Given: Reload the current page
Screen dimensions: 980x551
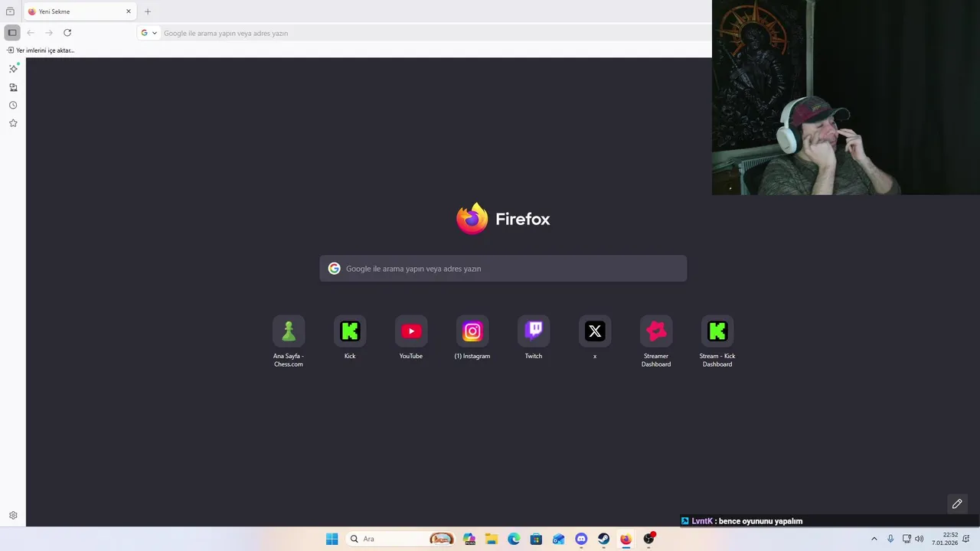Looking at the screenshot, I should [67, 33].
